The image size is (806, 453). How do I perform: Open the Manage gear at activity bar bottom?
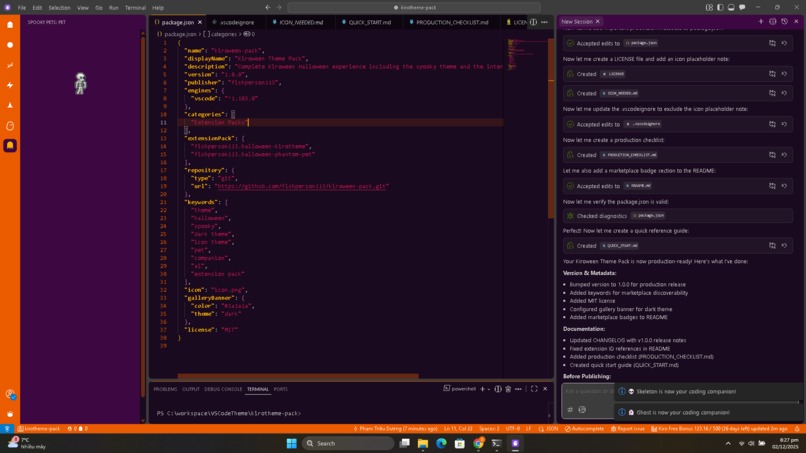click(x=10, y=414)
